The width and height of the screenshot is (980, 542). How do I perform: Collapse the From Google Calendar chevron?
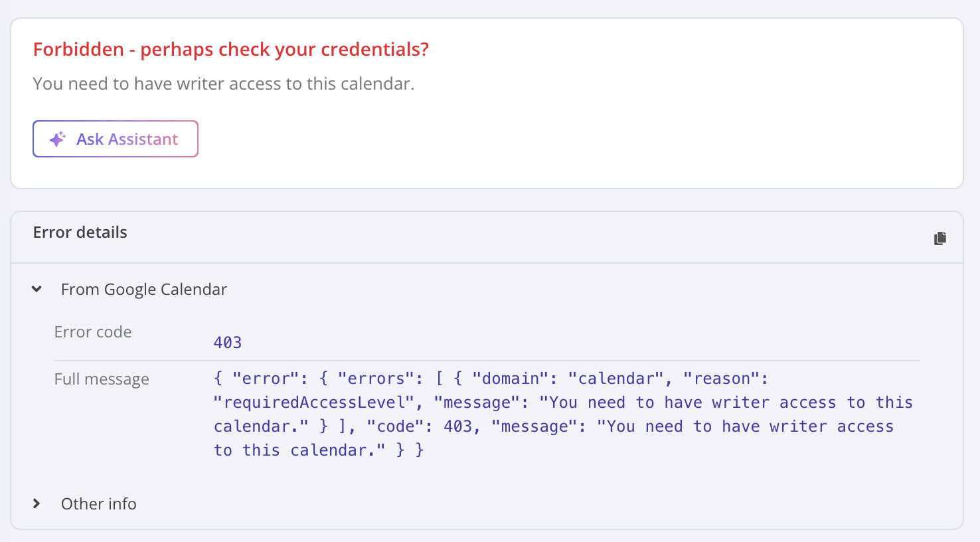(37, 289)
